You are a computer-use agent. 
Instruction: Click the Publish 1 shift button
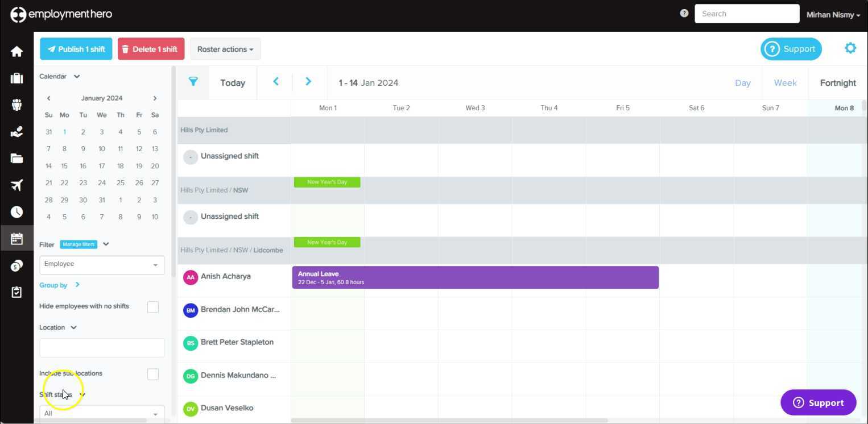pos(76,49)
